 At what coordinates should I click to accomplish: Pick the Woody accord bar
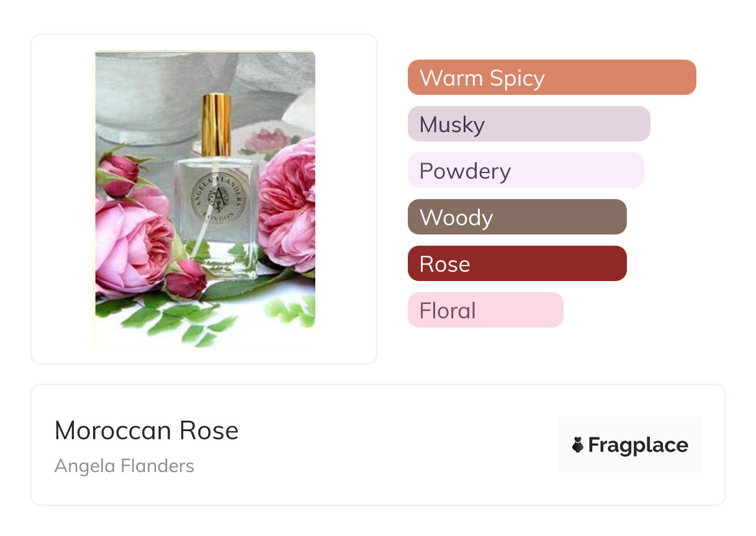516,217
